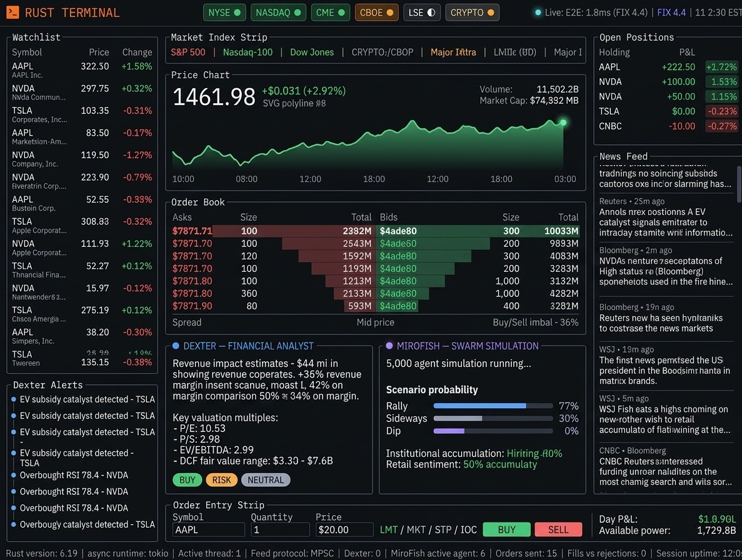Image resolution: width=742 pixels, height=560 pixels.
Task: Toggle the CRYPTO market feed
Action: coord(472,12)
